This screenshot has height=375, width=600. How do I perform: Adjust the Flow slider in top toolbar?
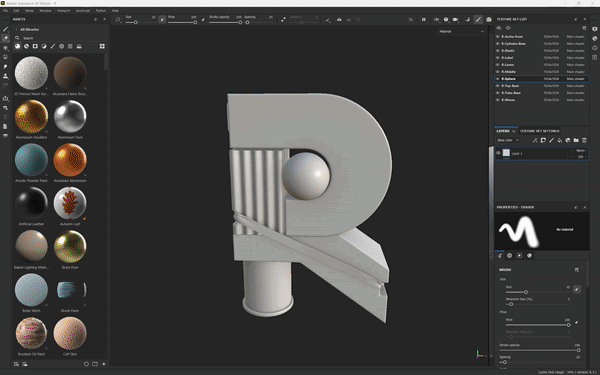tap(182, 23)
